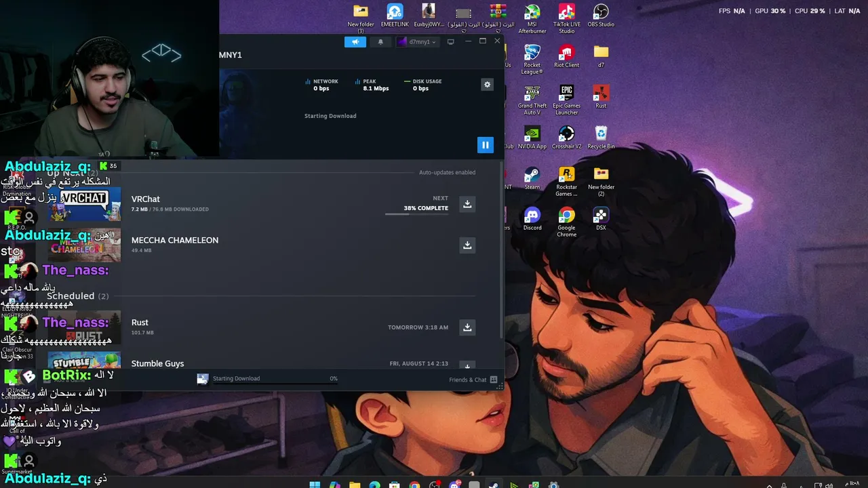Open the Windows Start menu
Screen dimensions: 868x488
click(x=315, y=485)
